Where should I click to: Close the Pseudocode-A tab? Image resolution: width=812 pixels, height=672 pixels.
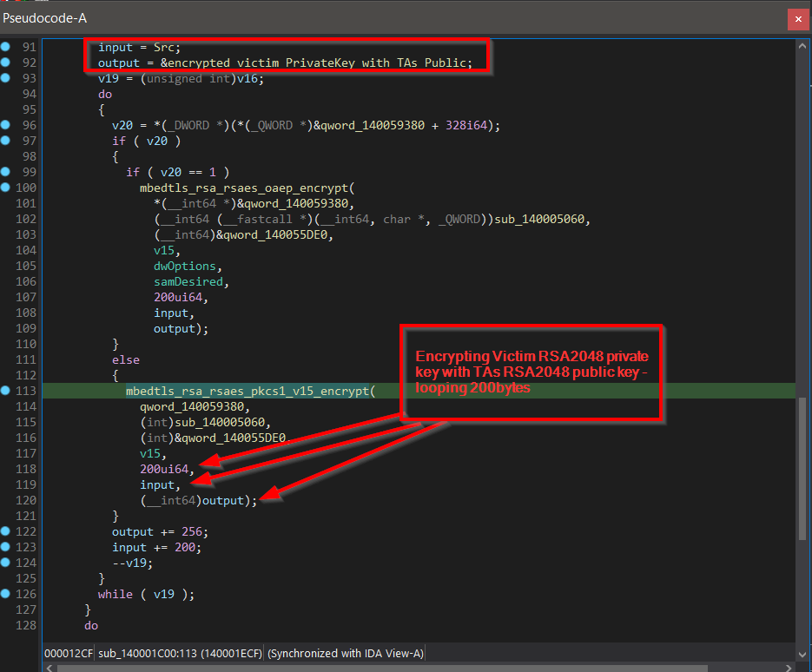point(798,19)
